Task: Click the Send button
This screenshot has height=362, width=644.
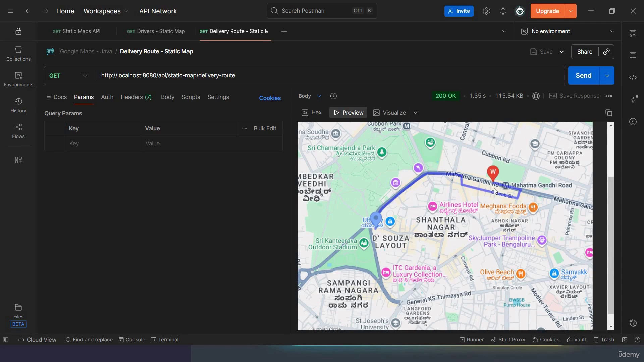Action: tap(583, 76)
